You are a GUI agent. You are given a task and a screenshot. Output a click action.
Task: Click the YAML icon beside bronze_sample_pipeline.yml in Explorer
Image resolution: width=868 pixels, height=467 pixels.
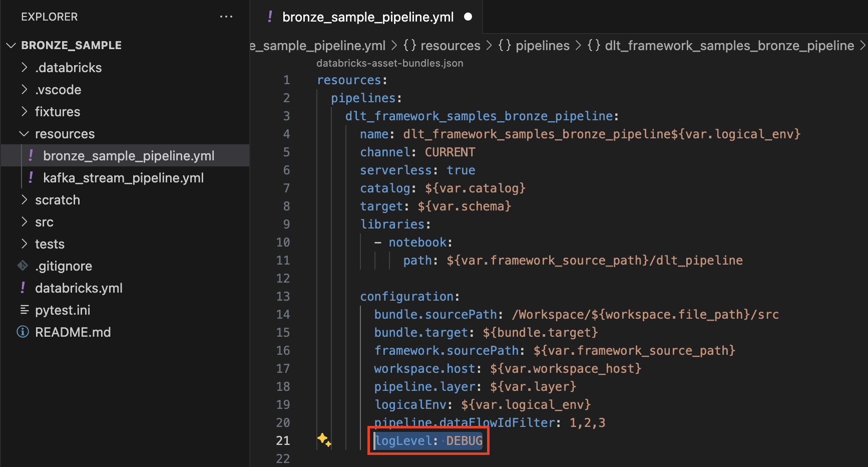31,155
